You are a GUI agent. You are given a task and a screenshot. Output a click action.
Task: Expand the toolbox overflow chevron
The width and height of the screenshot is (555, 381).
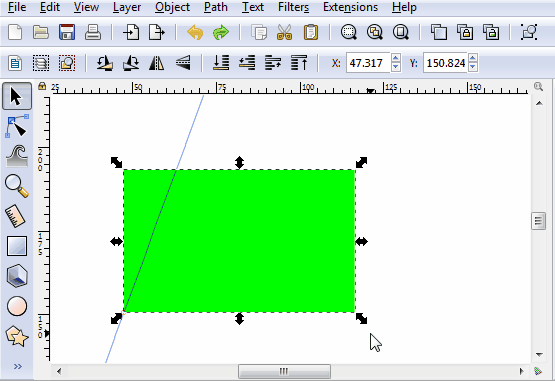click(17, 366)
